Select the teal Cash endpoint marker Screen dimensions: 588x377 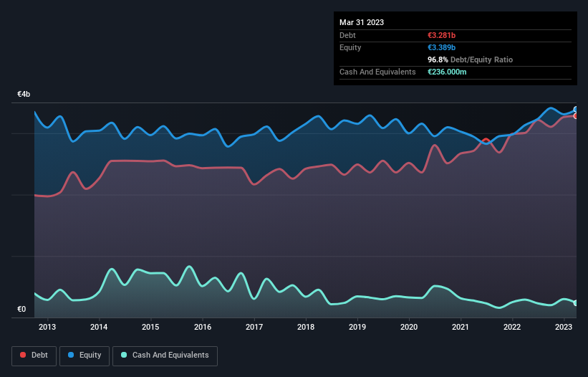tap(576, 302)
